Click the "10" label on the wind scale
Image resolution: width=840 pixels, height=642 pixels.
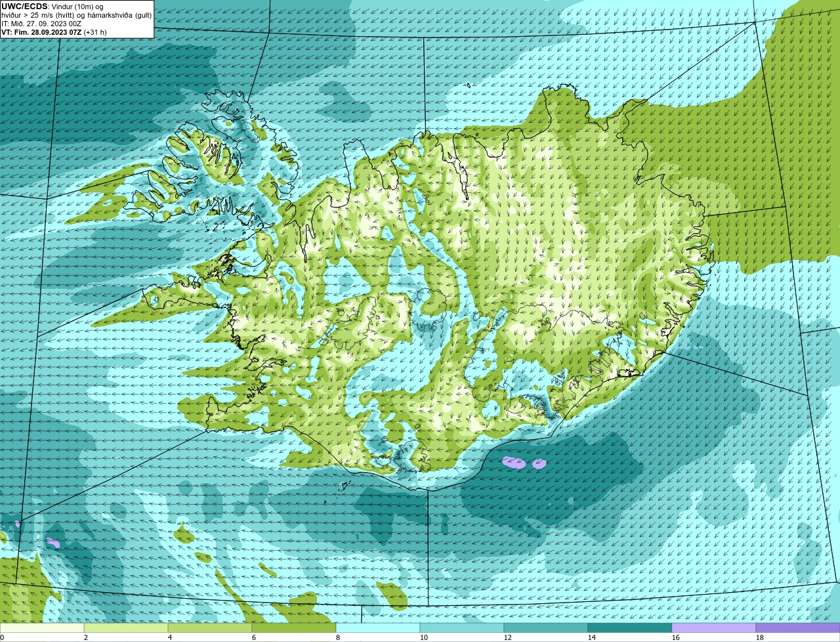[424, 637]
